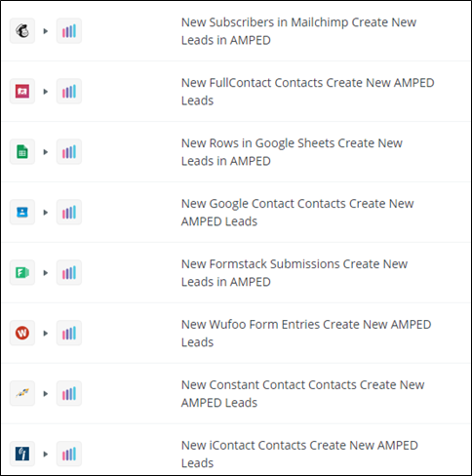Viewport: 472px width, 476px height.
Task: Click the arrow beside the iContact icon
Action: coord(46,454)
